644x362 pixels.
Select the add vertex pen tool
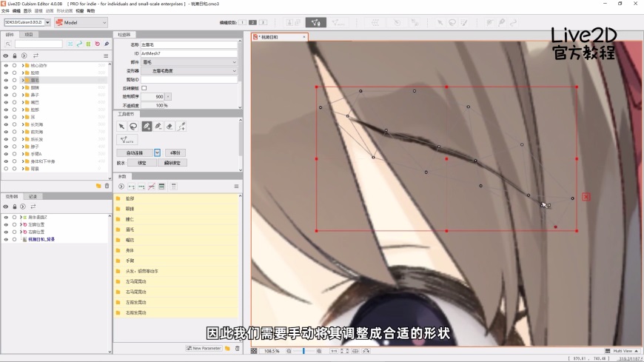click(x=147, y=127)
